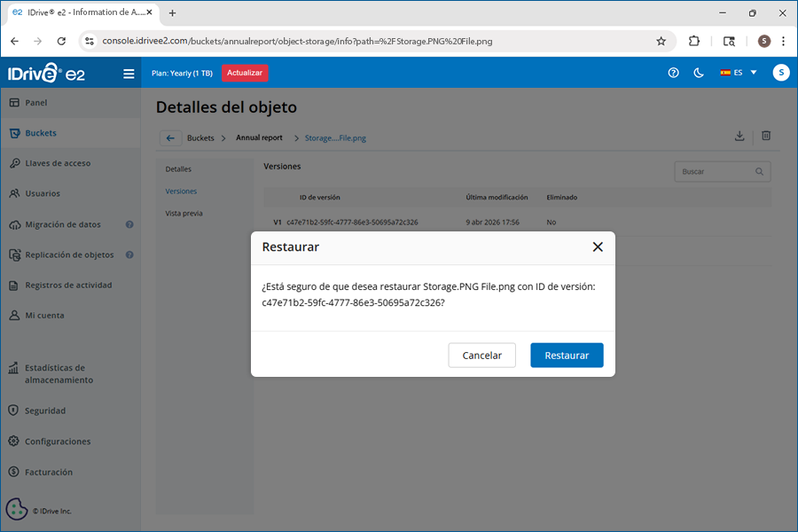Image resolution: width=798 pixels, height=532 pixels.
Task: Click the Panel dashboard icon
Action: pyautogui.click(x=14, y=103)
